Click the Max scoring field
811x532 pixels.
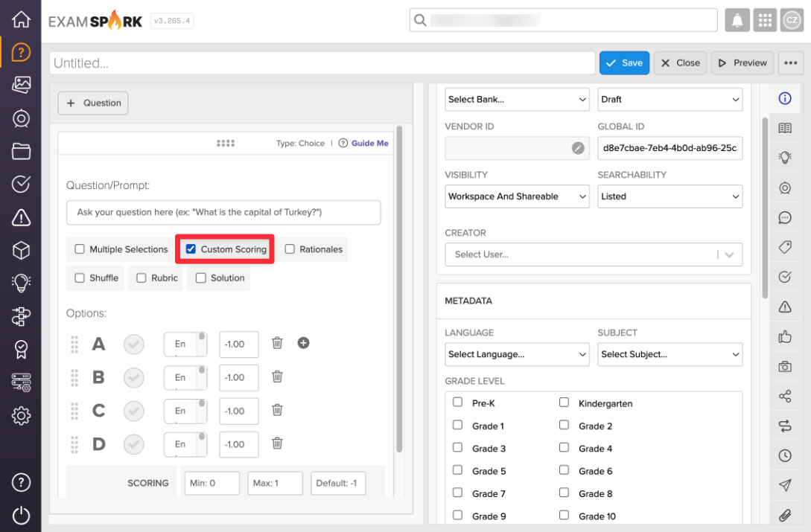[x=275, y=484]
